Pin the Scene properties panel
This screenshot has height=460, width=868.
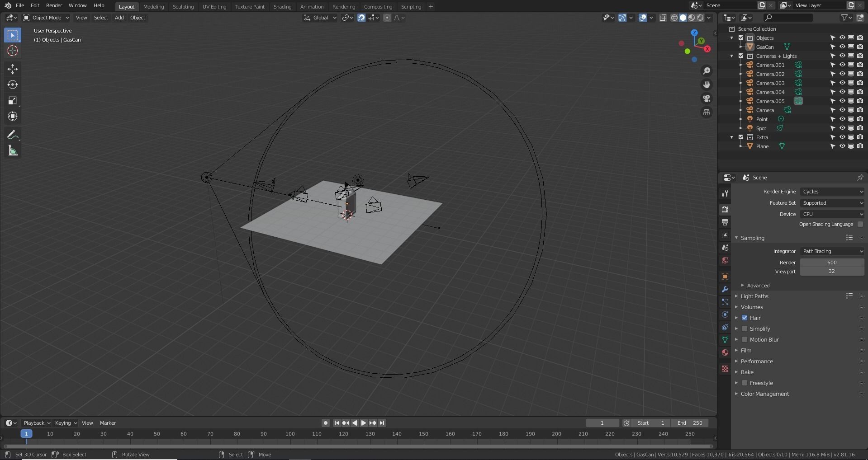coord(860,178)
